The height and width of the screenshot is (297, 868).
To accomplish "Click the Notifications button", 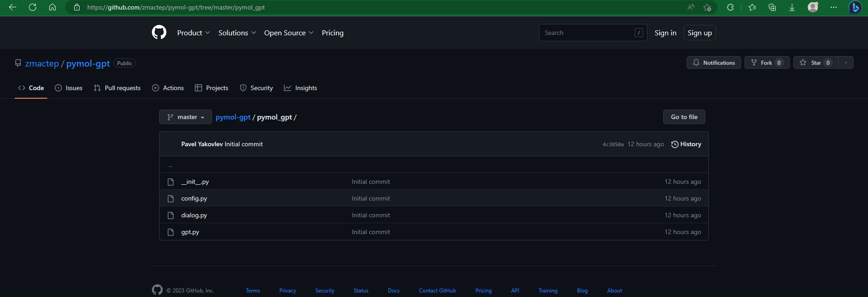I will (714, 63).
